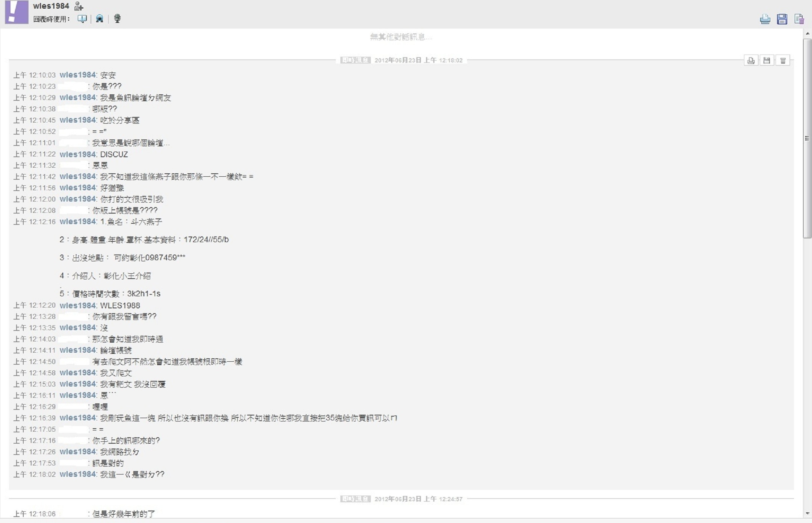This screenshot has height=523, width=812.
Task: Select the line 1.魚名：斗六燕子
Action: click(x=131, y=222)
